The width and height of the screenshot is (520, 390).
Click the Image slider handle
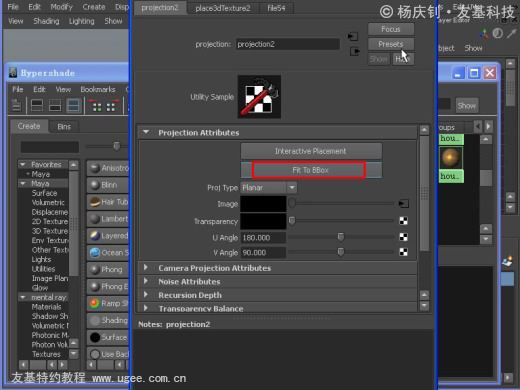[292, 203]
